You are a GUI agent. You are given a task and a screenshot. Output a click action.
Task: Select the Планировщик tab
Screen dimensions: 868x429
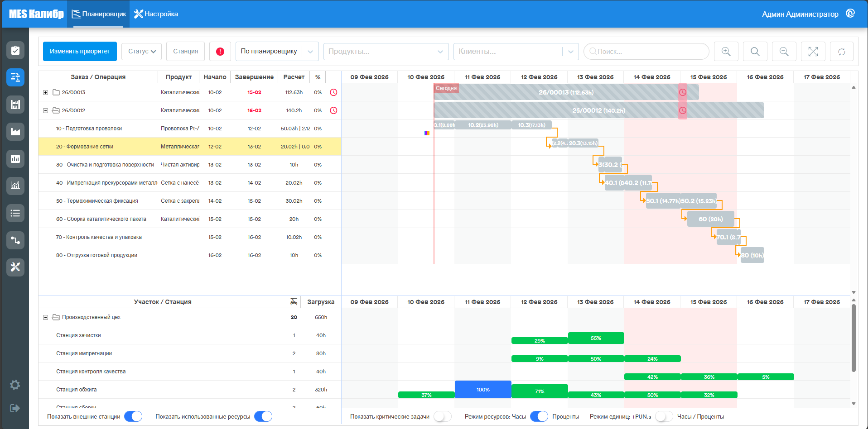(x=98, y=14)
